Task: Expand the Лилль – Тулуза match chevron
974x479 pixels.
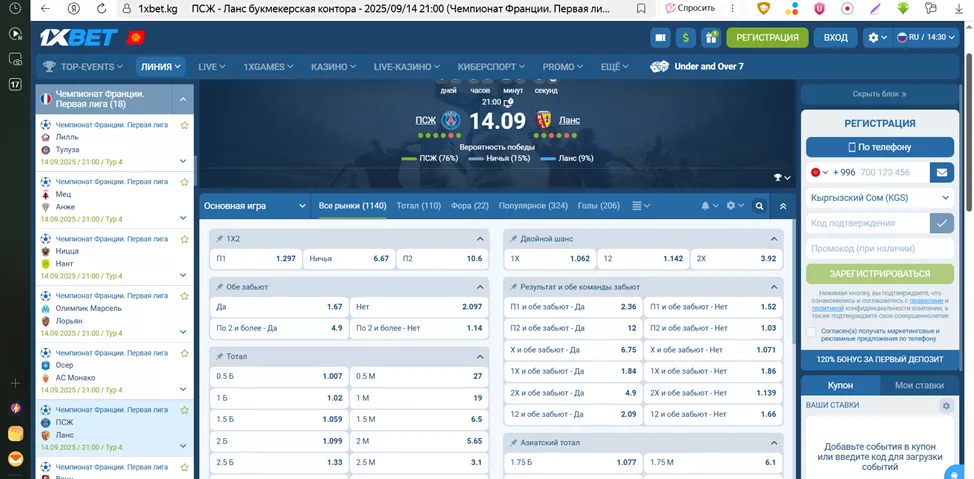Action: click(x=183, y=161)
